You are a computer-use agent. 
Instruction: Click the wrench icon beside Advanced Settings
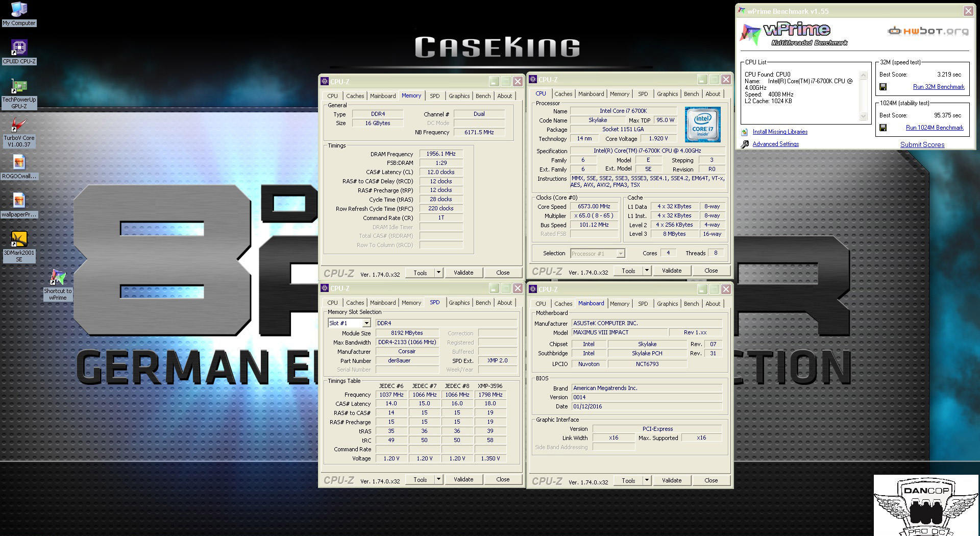(745, 144)
